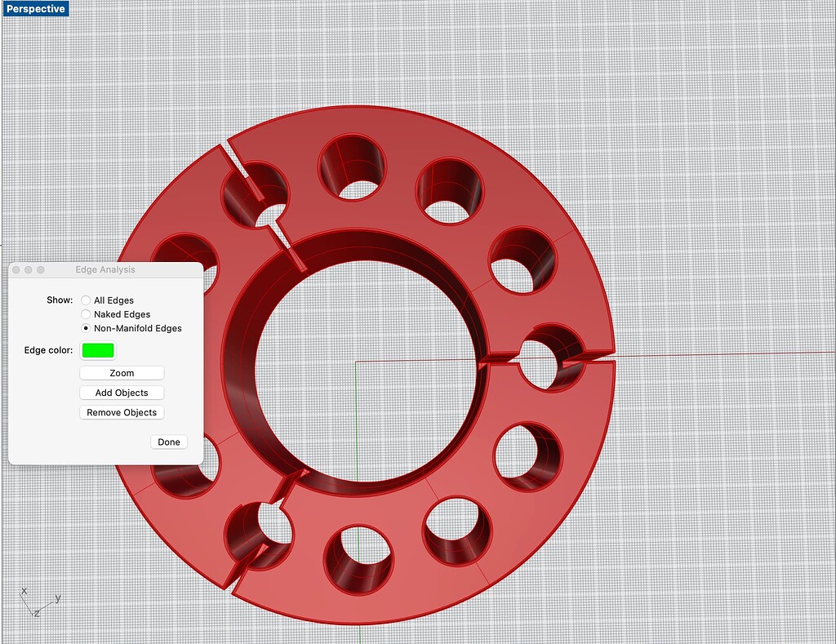This screenshot has height=644, width=836.
Task: Choose the Naked Edges option
Action: pyautogui.click(x=86, y=314)
